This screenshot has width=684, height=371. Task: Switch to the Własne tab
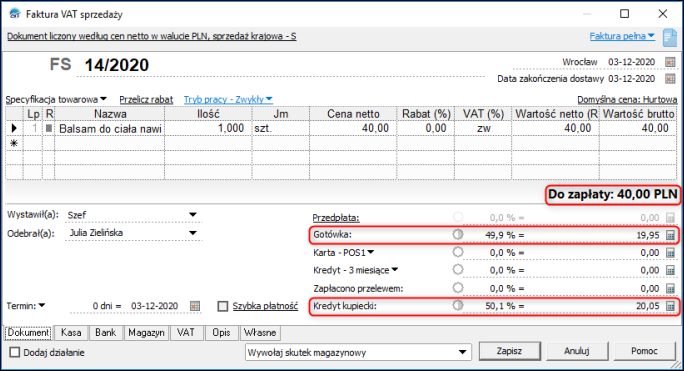click(x=260, y=333)
